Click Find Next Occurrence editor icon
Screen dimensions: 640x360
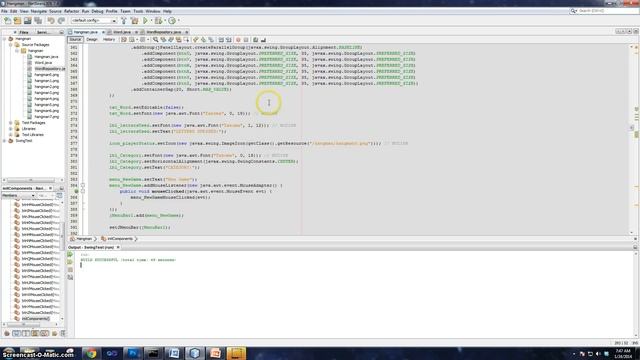(x=171, y=40)
